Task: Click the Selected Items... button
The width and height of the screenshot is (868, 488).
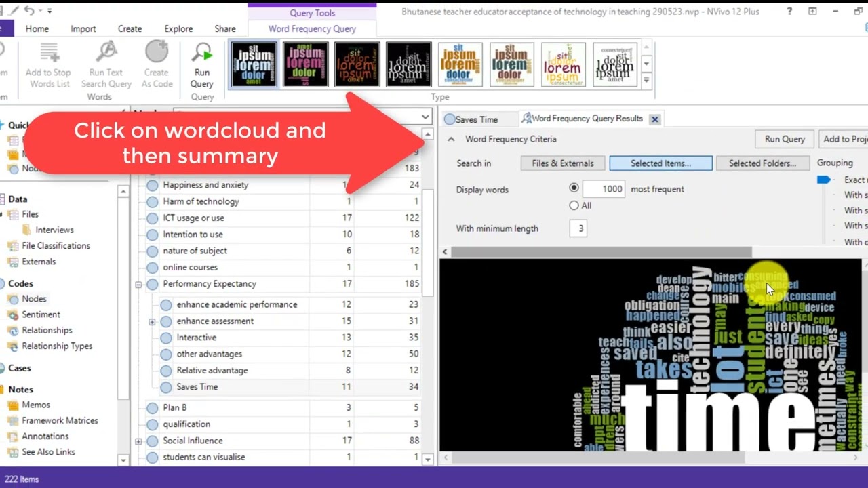Action: (660, 163)
